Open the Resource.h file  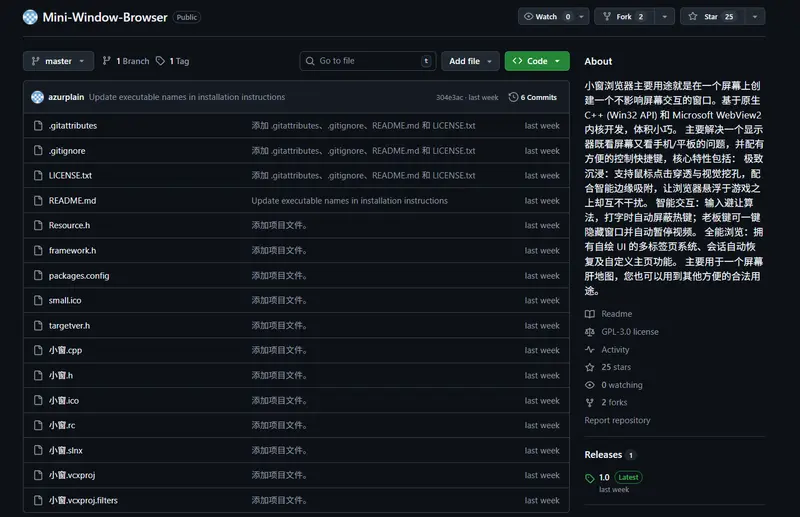pyautogui.click(x=69, y=226)
